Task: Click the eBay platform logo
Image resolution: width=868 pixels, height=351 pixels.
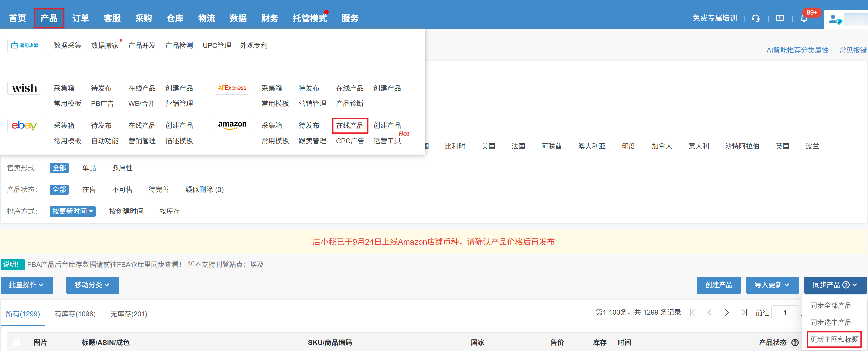Action: (24, 126)
